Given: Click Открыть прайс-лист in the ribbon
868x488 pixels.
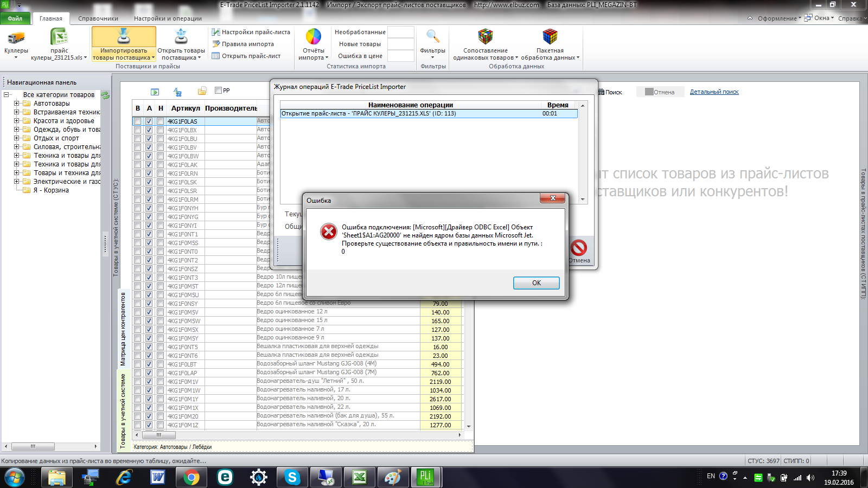Looking at the screenshot, I should coord(246,56).
